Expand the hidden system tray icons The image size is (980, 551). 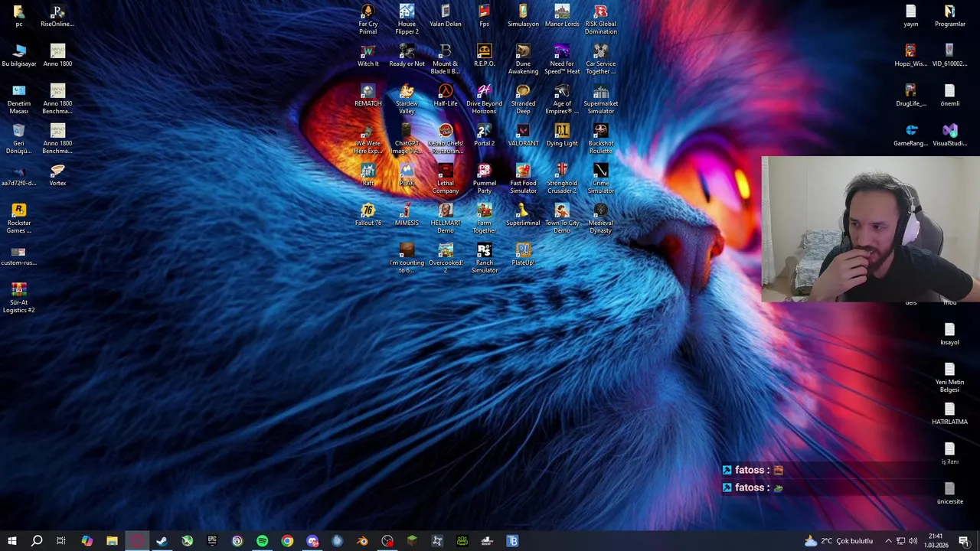[888, 541]
